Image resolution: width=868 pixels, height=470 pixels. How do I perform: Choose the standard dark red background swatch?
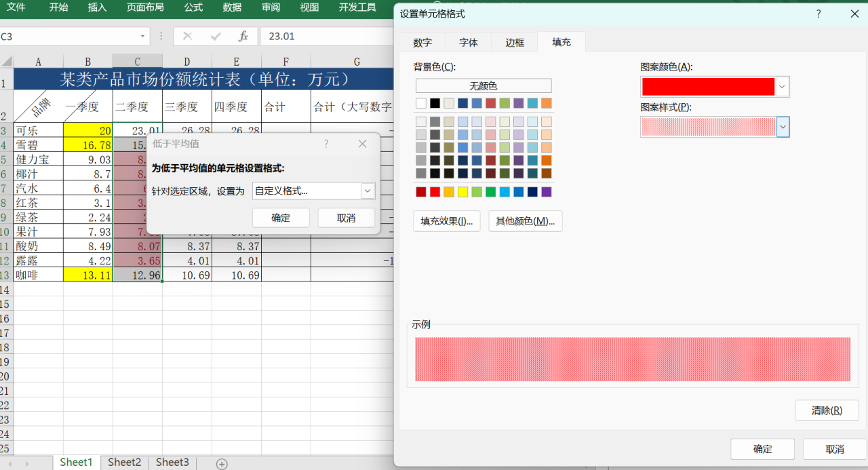pyautogui.click(x=421, y=192)
